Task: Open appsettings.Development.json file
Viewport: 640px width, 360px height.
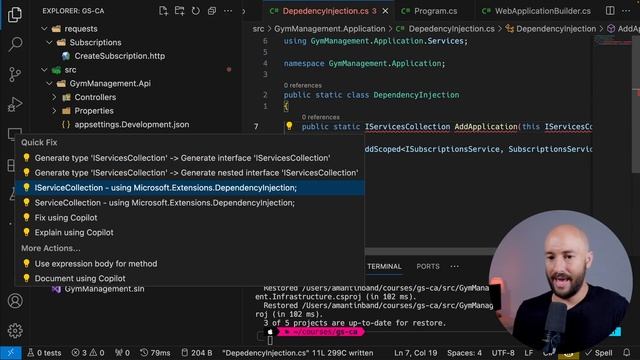Action: click(x=131, y=124)
